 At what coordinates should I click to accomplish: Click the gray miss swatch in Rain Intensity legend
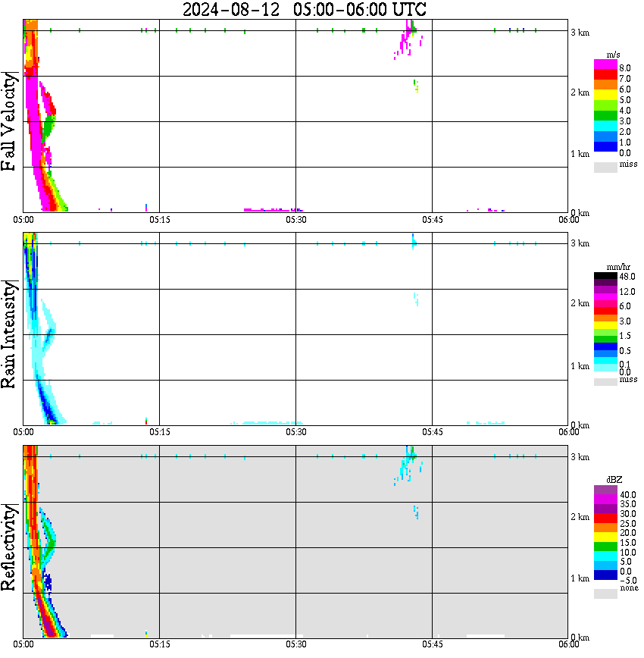tap(605, 382)
